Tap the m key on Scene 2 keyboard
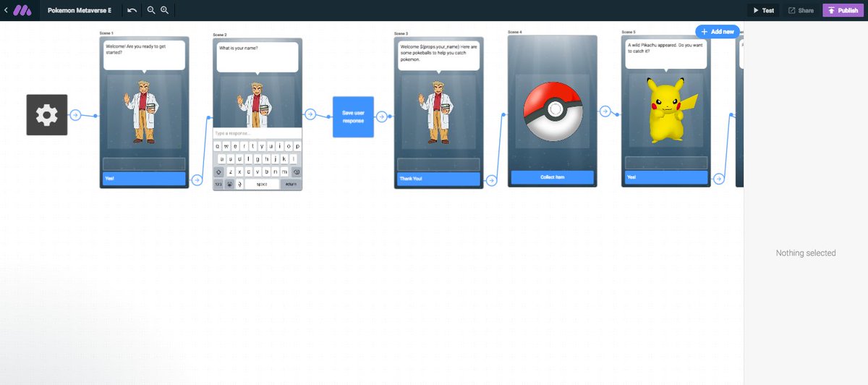This screenshot has width=868, height=385. coord(284,172)
